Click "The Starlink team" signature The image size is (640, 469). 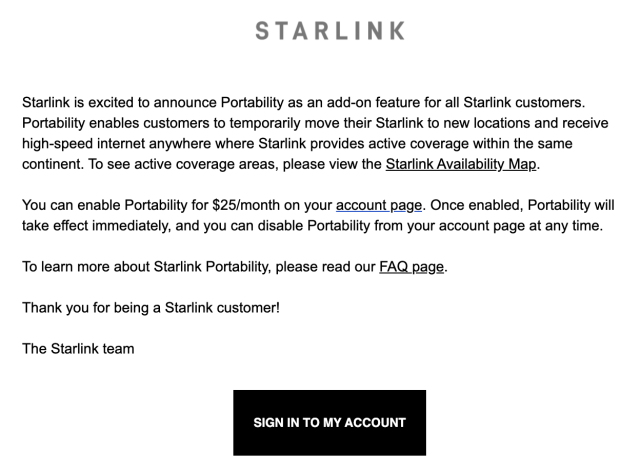[78, 348]
